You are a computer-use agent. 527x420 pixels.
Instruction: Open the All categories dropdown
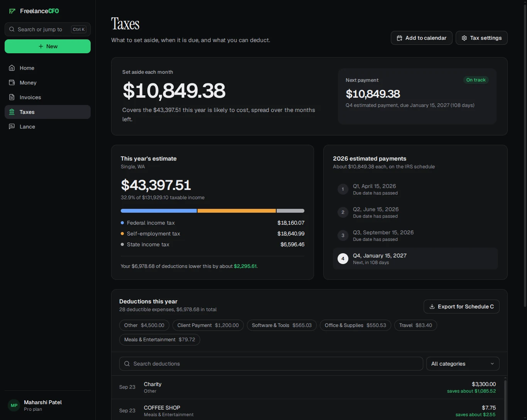[463, 364]
